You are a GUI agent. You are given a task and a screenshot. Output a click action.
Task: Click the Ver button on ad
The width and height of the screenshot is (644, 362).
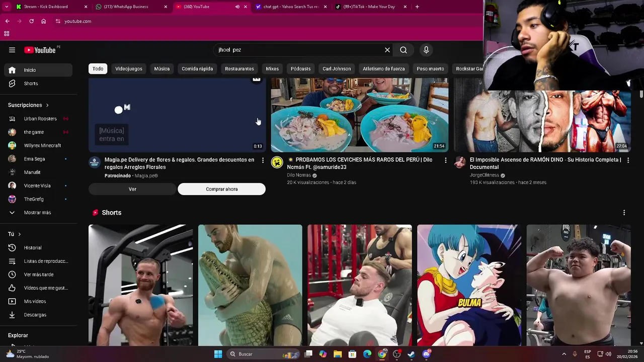pyautogui.click(x=132, y=189)
